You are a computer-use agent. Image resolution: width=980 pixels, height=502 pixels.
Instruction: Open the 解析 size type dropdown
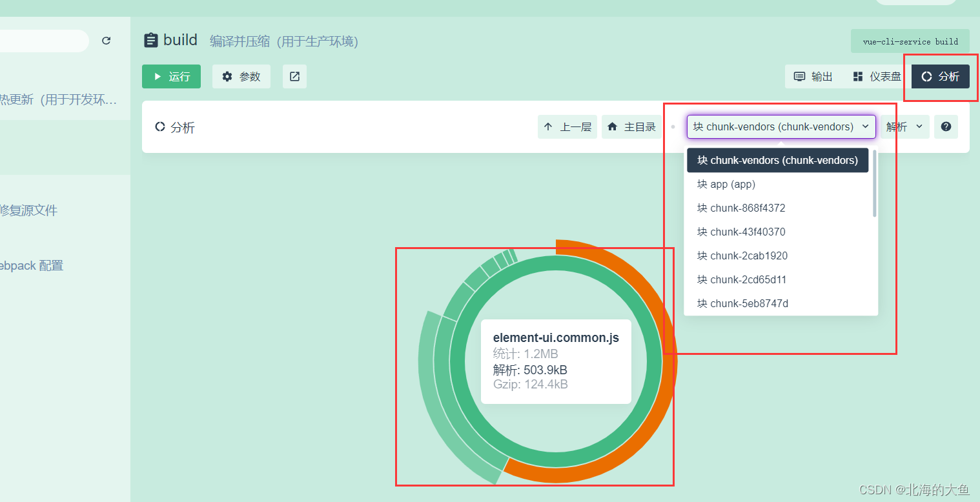(904, 126)
